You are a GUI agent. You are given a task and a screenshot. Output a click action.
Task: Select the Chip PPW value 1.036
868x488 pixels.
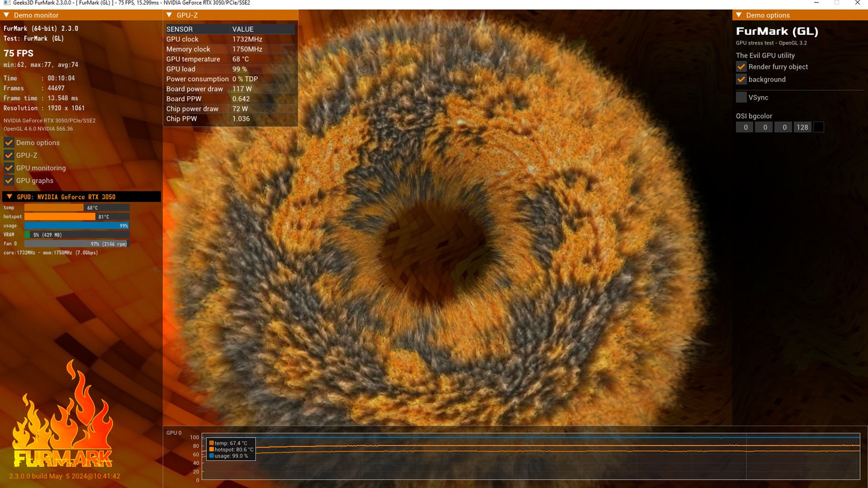(241, 119)
